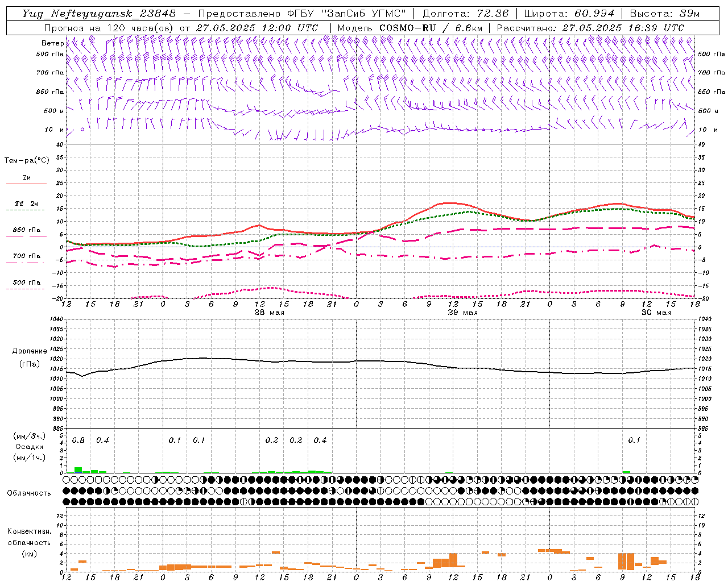Click the 28 мая date label
Screen dimensions: 728x582
coord(269,313)
